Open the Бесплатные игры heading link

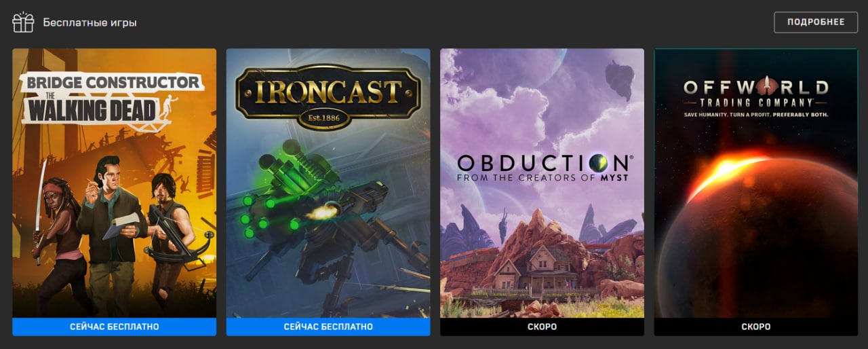click(90, 22)
